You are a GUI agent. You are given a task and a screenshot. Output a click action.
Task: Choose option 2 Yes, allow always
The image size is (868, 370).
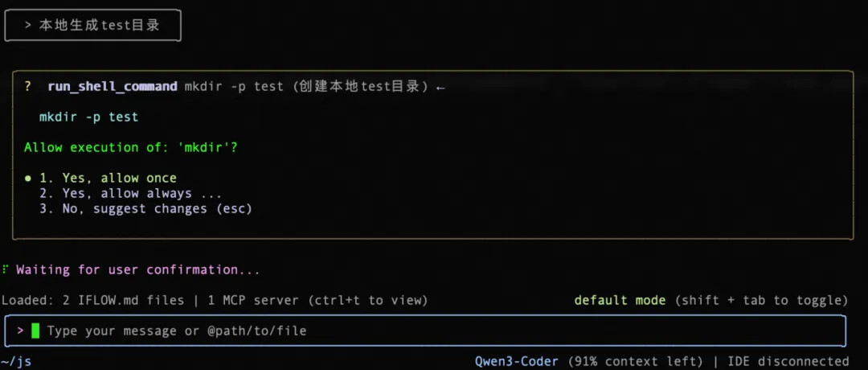[x=130, y=193]
